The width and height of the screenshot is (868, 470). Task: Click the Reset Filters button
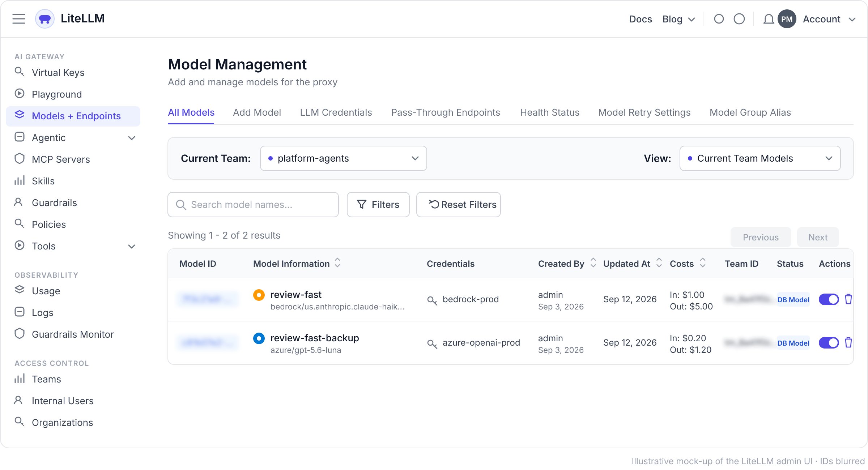[x=459, y=205]
